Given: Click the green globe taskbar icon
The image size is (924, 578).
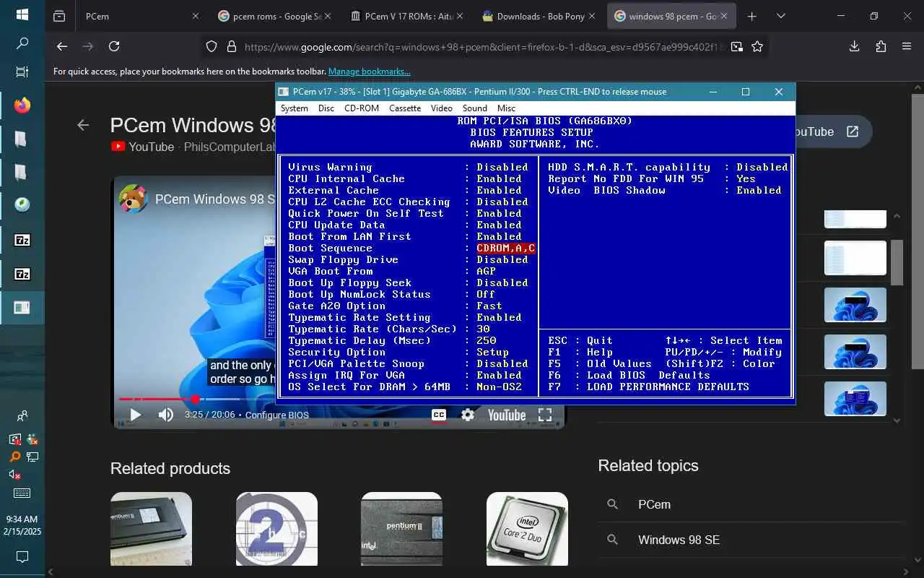Looking at the screenshot, I should 22,205.
